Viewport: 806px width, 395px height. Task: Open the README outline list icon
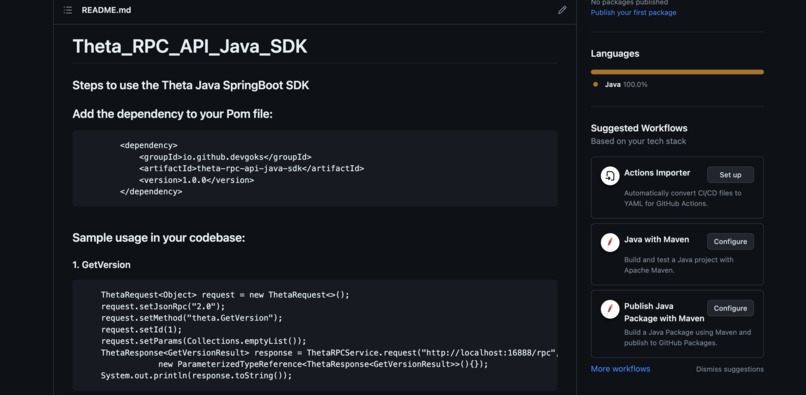(68, 10)
